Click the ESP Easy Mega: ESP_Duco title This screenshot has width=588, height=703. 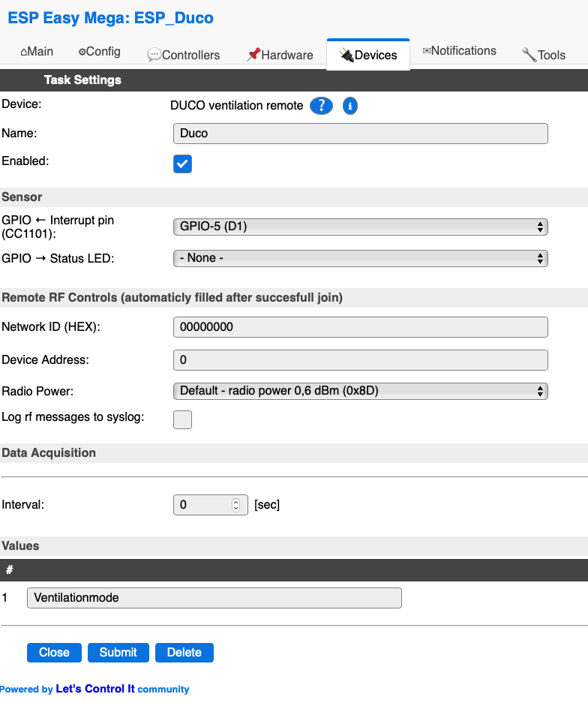click(111, 18)
